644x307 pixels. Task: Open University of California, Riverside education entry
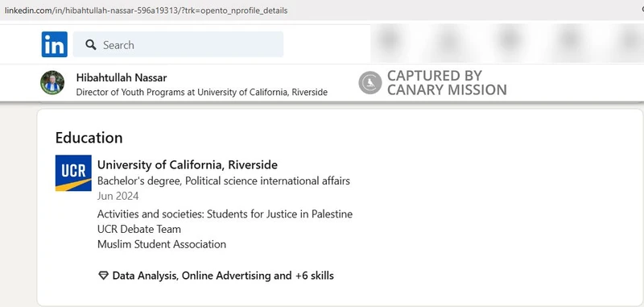click(x=188, y=165)
